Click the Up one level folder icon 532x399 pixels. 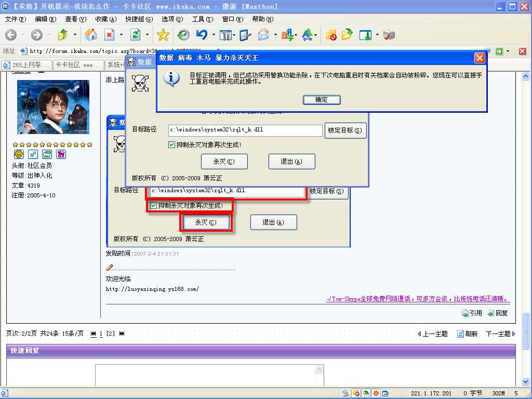point(63,35)
